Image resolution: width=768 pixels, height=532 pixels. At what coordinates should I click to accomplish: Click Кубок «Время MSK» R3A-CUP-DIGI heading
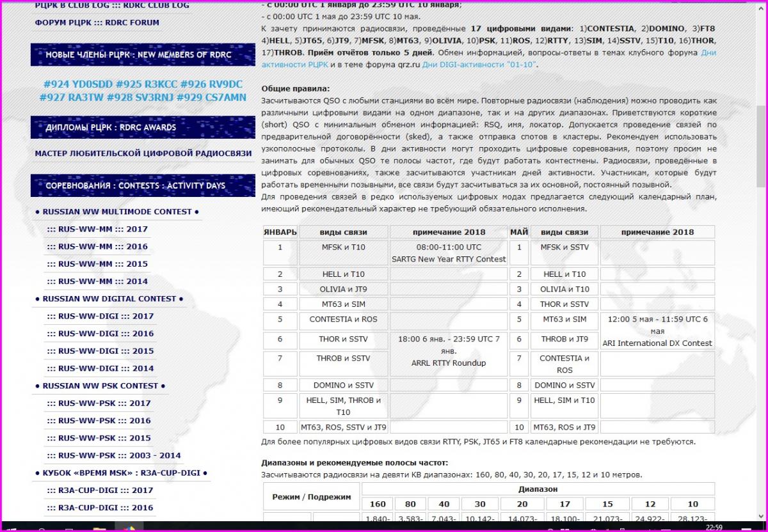pos(121,473)
